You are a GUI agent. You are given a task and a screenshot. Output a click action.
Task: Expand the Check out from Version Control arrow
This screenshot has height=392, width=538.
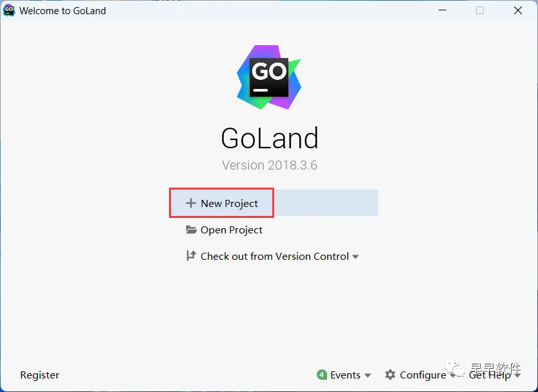coord(355,257)
